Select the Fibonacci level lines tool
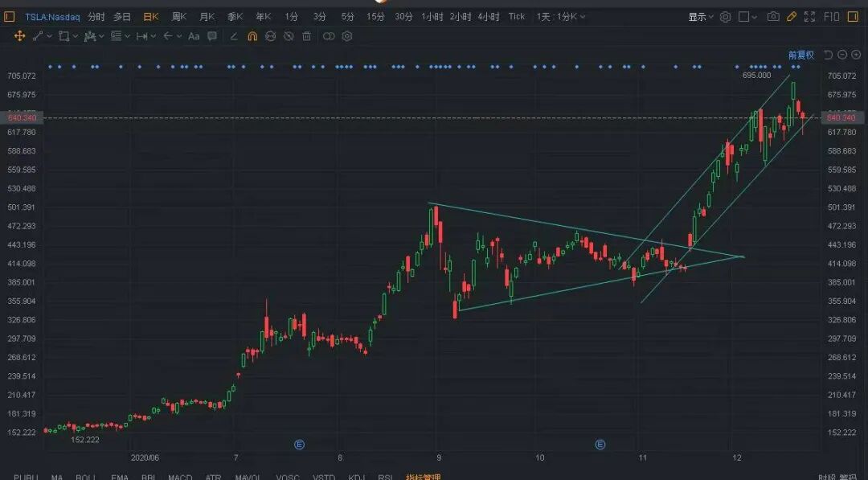The image size is (868, 480). point(116,36)
